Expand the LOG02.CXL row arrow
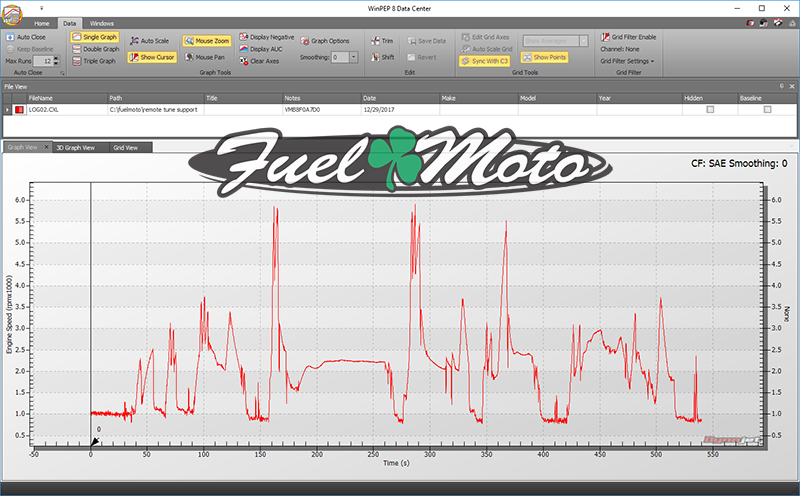The image size is (800, 496). 8,110
